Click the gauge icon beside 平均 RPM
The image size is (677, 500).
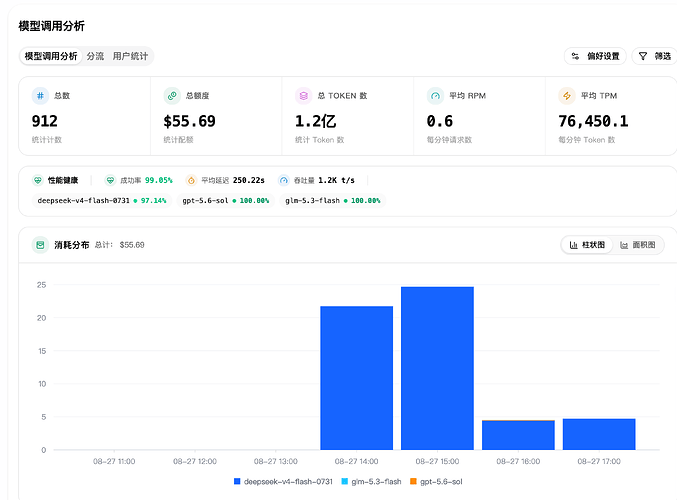point(435,95)
